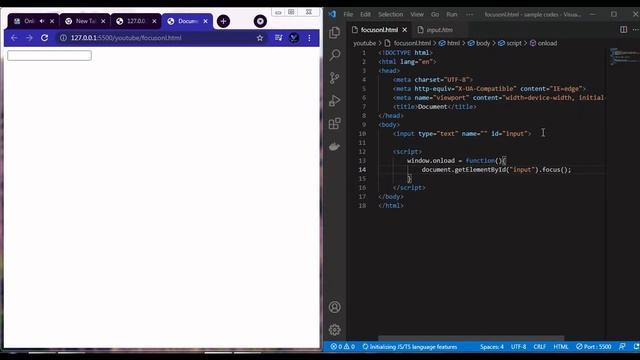Click the feedback icon in status bar
Image resolution: width=640 pixels, height=360 pixels.
click(622, 347)
